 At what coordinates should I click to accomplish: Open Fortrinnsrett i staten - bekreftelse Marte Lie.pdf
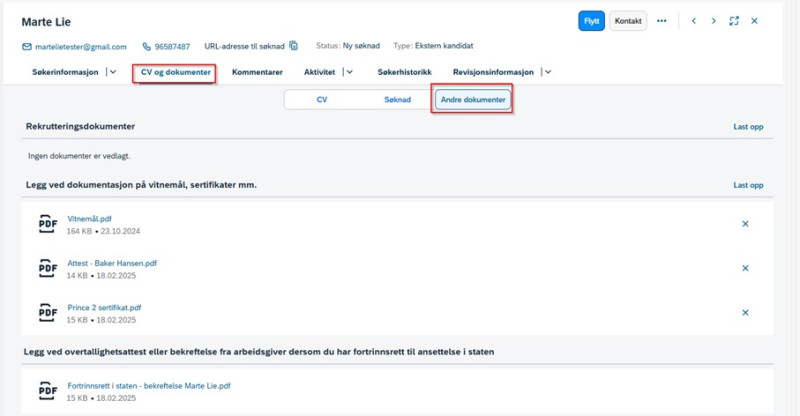coord(149,386)
